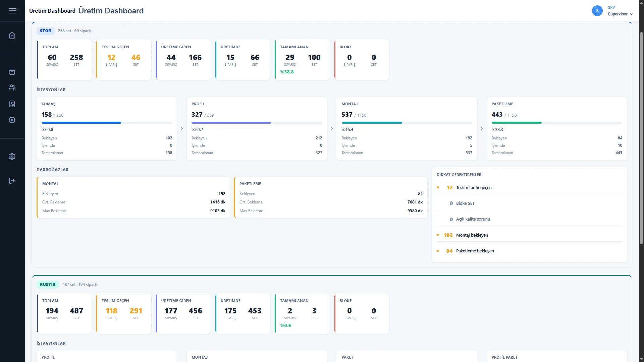644x362 pixels.
Task: Click '192 Montaj bekleyen' alert
Action: pos(529,235)
